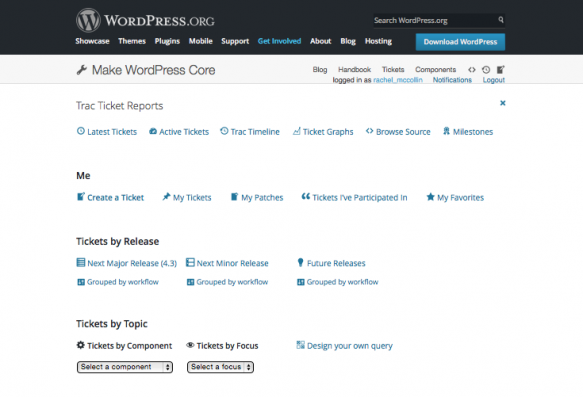Click the Milestones ribbon icon
The width and height of the screenshot is (583, 397).
[x=446, y=131]
